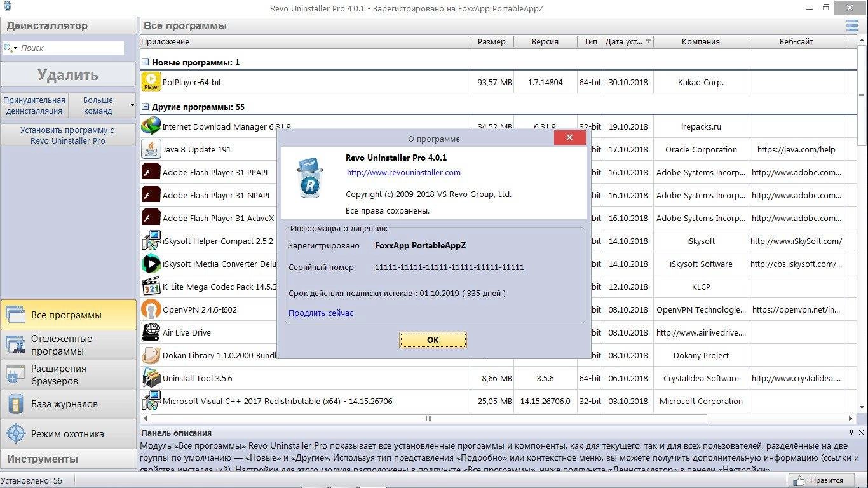Close the 'О программе' dialog

[x=569, y=137]
